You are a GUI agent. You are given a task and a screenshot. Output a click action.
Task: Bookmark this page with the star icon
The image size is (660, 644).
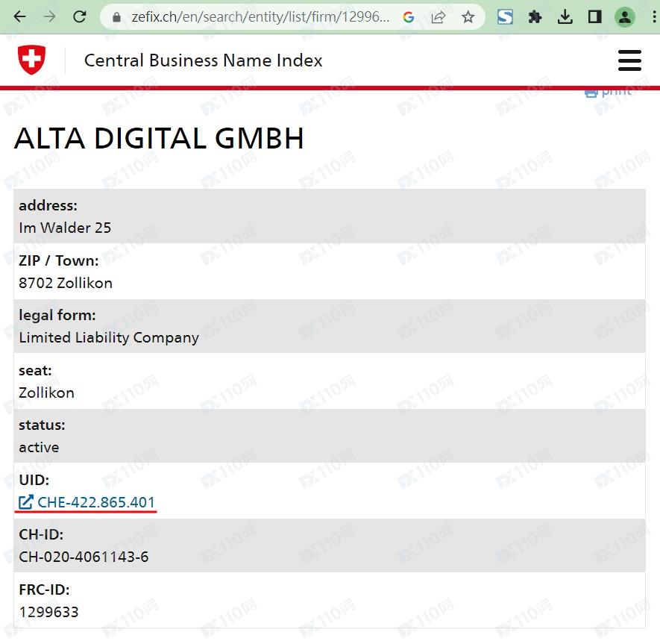468,17
